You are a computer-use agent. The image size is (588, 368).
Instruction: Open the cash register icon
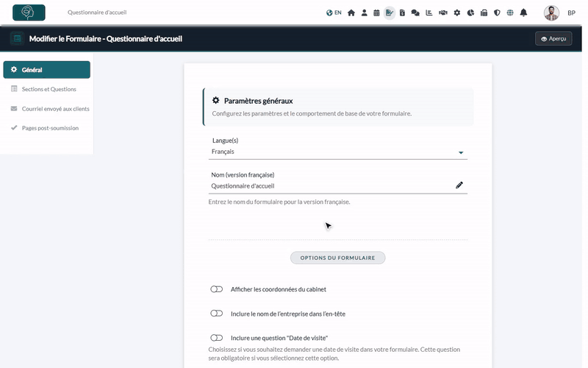pos(484,13)
